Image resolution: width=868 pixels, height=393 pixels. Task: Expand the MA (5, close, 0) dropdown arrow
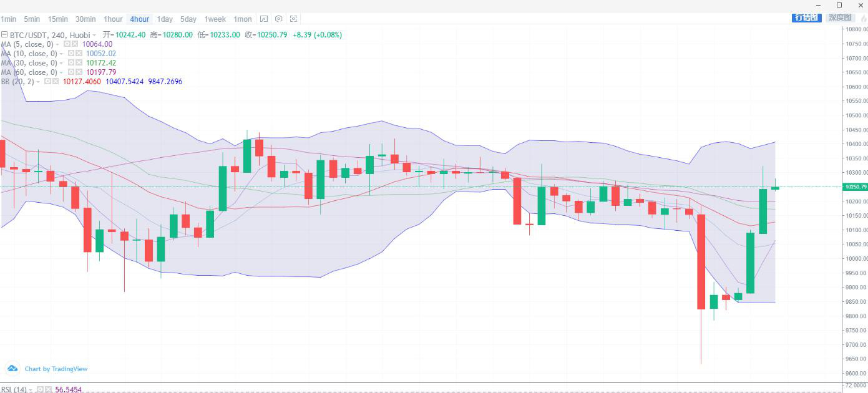click(x=58, y=44)
